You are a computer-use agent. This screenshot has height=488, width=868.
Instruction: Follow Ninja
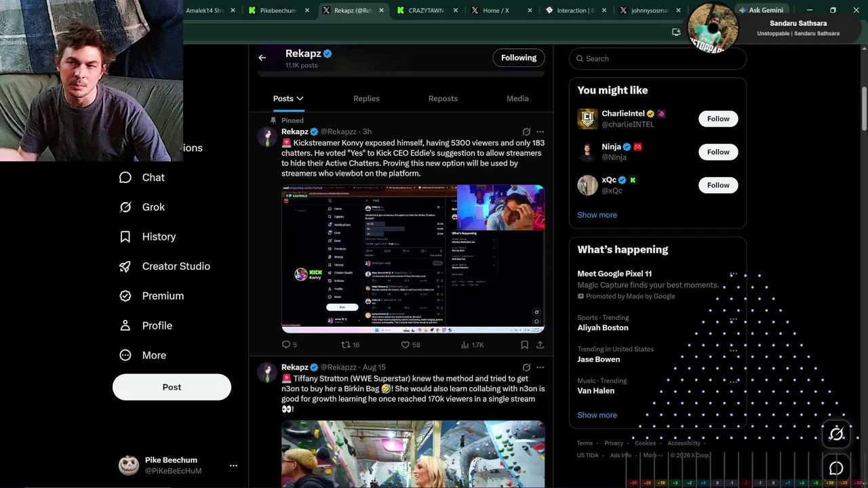(718, 152)
